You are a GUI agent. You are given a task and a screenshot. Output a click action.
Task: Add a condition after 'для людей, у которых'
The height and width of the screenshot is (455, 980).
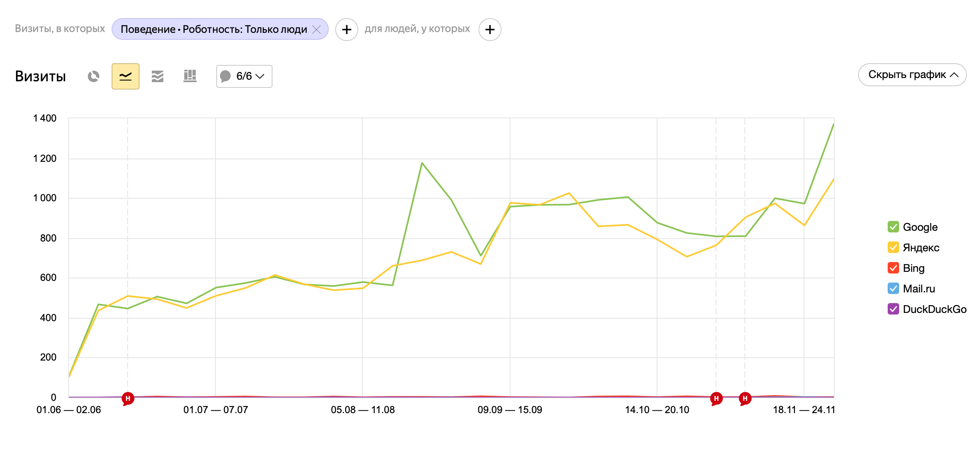490,30
